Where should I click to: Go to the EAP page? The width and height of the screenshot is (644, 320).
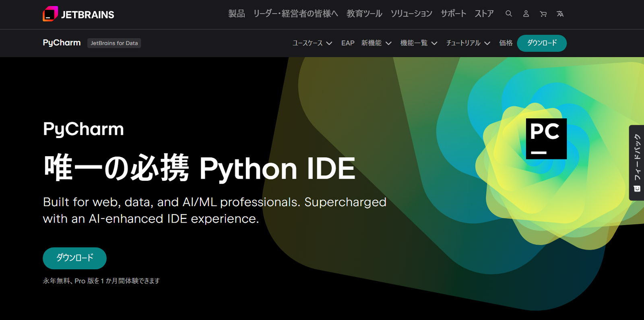coord(348,43)
